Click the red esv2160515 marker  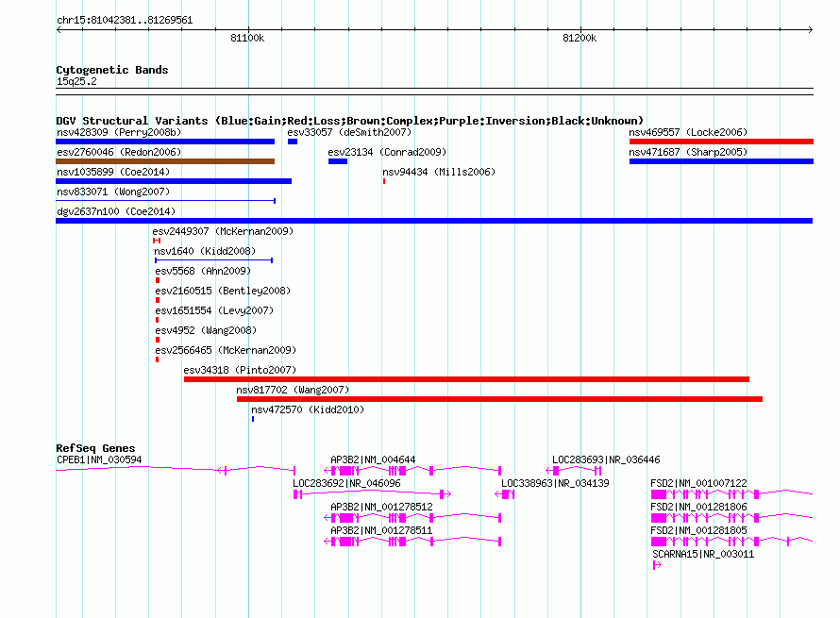[158, 300]
